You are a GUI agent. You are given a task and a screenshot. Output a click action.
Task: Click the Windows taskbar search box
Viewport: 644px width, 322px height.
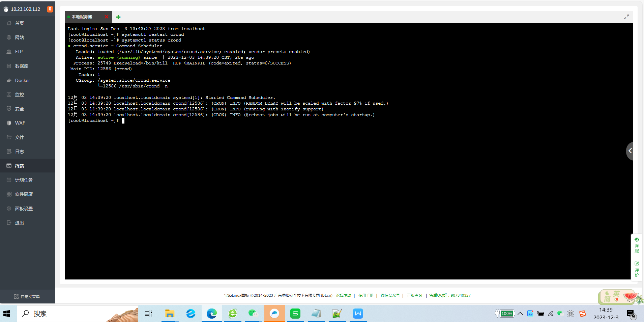(x=78, y=314)
